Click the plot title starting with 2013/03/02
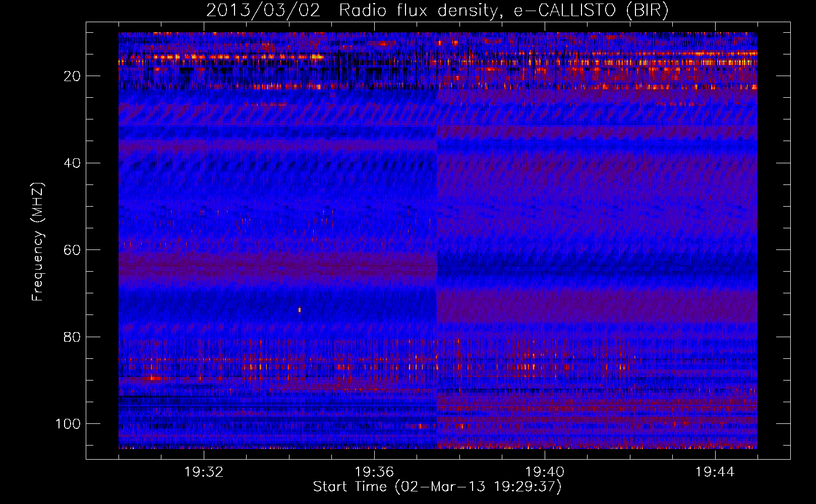Screen dimensions: 816x504 pyautogui.click(x=437, y=11)
